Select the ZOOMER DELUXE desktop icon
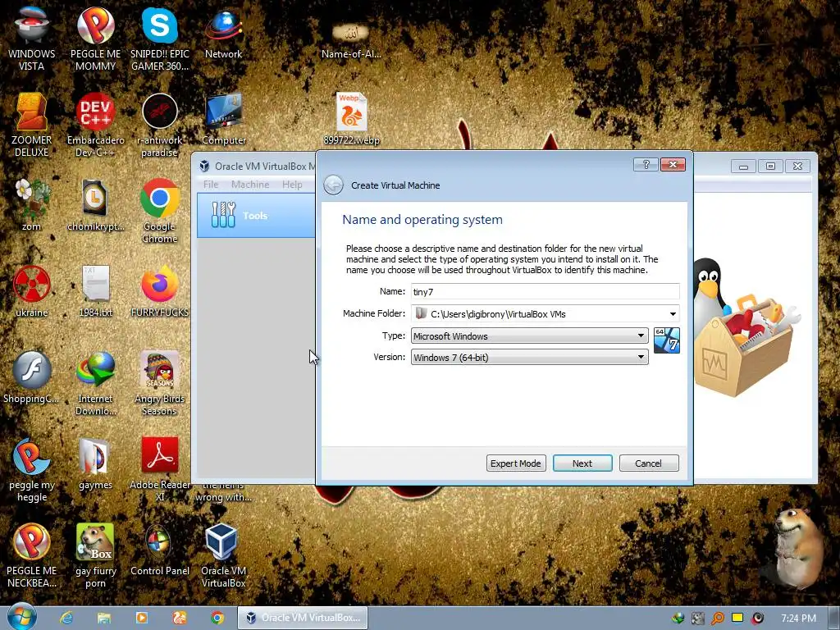 click(32, 125)
